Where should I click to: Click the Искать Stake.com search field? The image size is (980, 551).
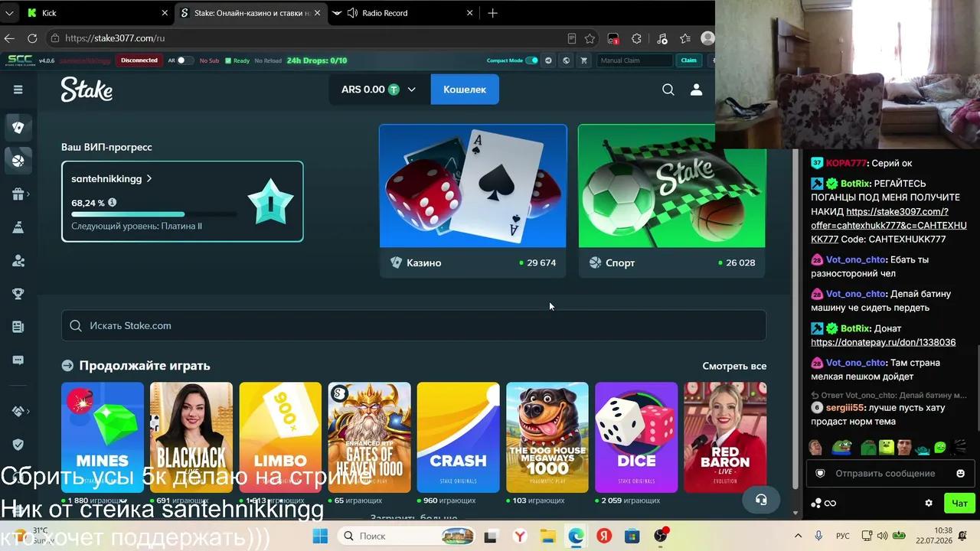(x=413, y=325)
